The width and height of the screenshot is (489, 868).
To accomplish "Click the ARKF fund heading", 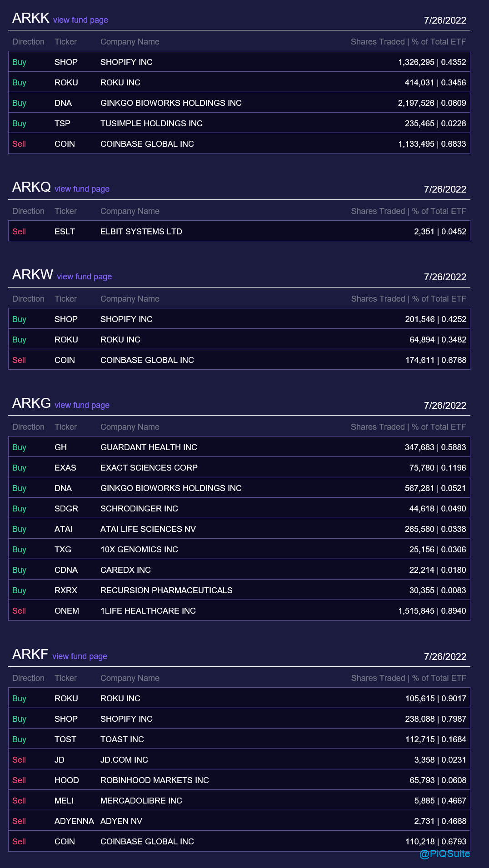I will click(x=30, y=655).
